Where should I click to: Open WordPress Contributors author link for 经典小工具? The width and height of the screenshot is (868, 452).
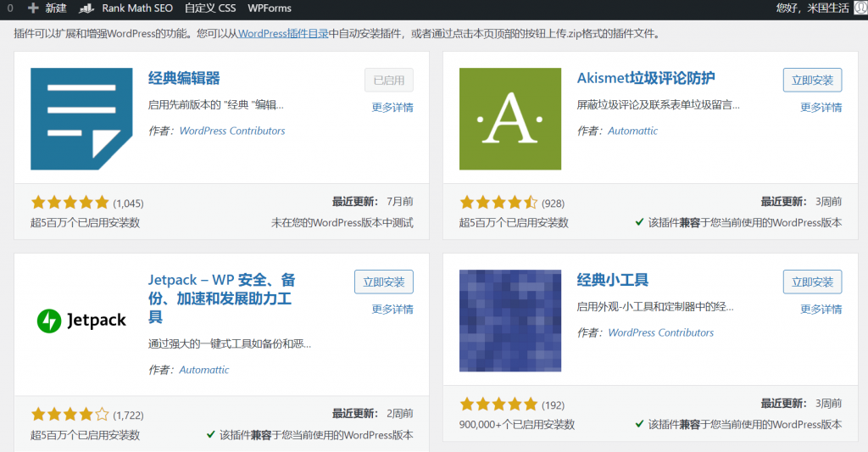click(661, 332)
